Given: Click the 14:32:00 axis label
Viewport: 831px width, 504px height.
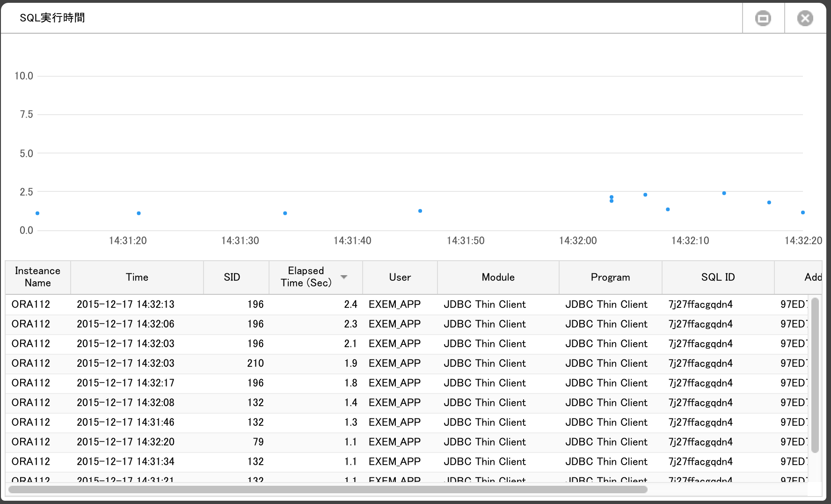Looking at the screenshot, I should coord(578,241).
